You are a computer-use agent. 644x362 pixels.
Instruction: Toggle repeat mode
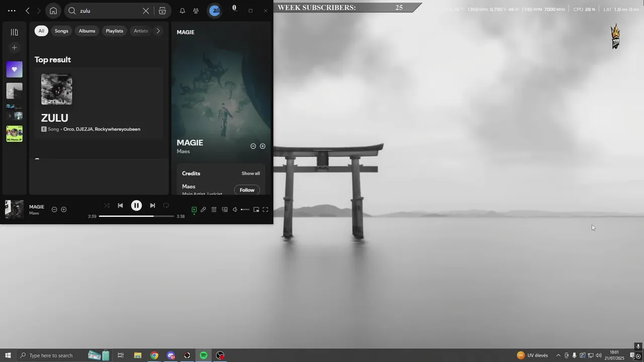click(166, 206)
